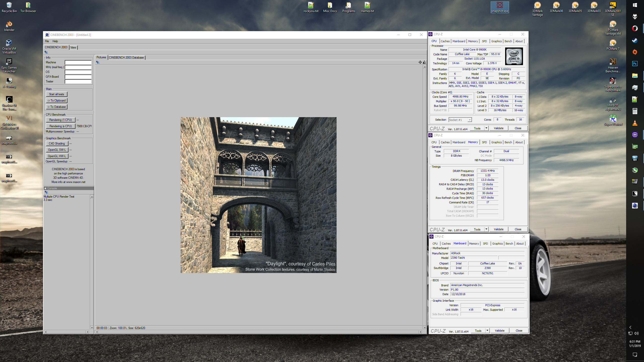Open the volume icon in the system tray

(636, 334)
